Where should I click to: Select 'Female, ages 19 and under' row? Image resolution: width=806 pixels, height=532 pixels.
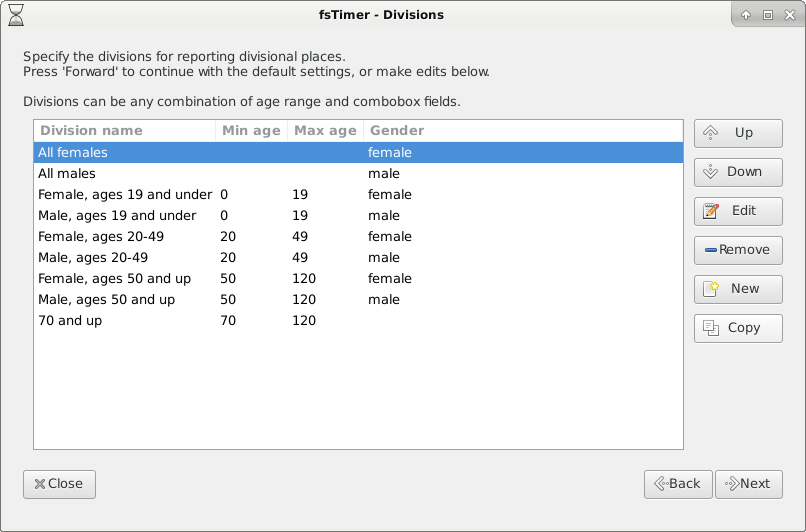click(x=358, y=195)
